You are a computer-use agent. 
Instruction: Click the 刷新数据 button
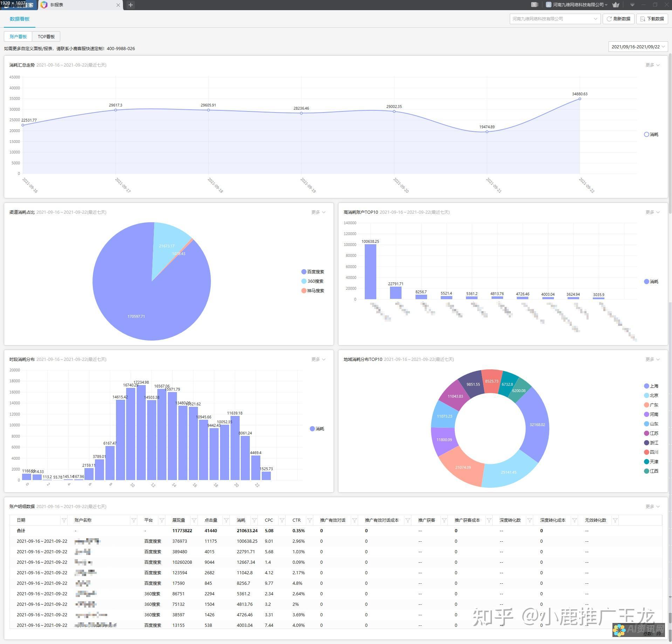(x=619, y=19)
